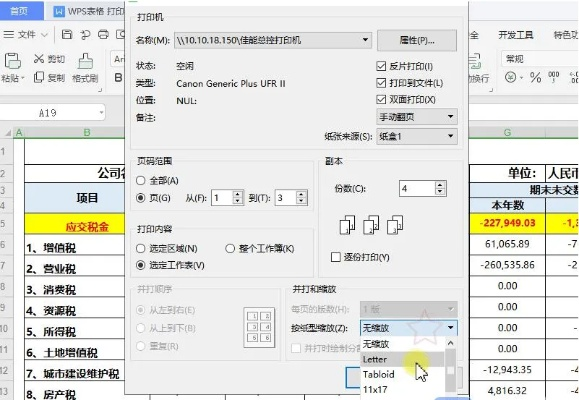
Task: Open the 开发工具 ribbon tab
Action: coord(516,35)
